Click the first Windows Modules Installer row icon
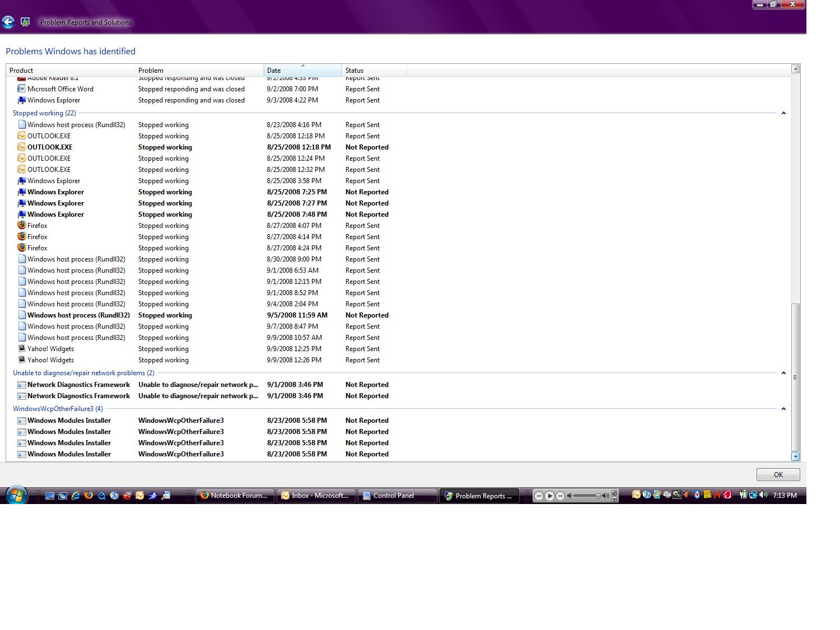840x630 pixels. pos(22,421)
